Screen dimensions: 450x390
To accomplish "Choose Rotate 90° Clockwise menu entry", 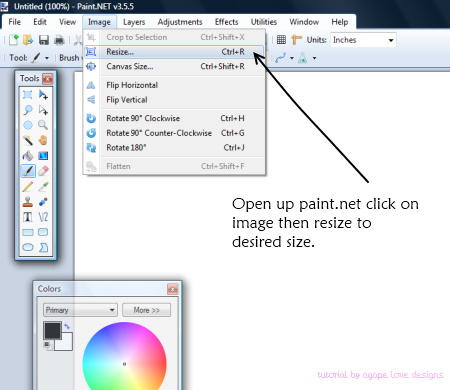I will tap(174, 118).
